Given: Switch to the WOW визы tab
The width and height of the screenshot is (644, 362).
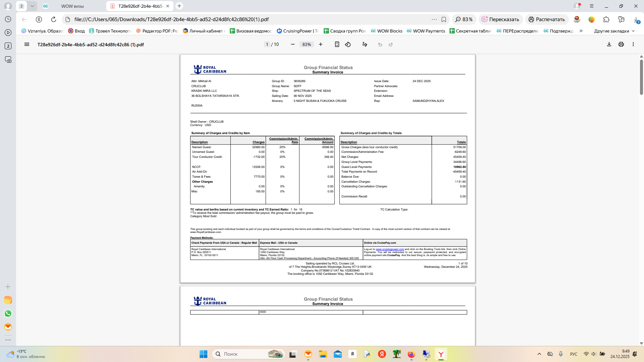Looking at the screenshot, I should point(72,6).
